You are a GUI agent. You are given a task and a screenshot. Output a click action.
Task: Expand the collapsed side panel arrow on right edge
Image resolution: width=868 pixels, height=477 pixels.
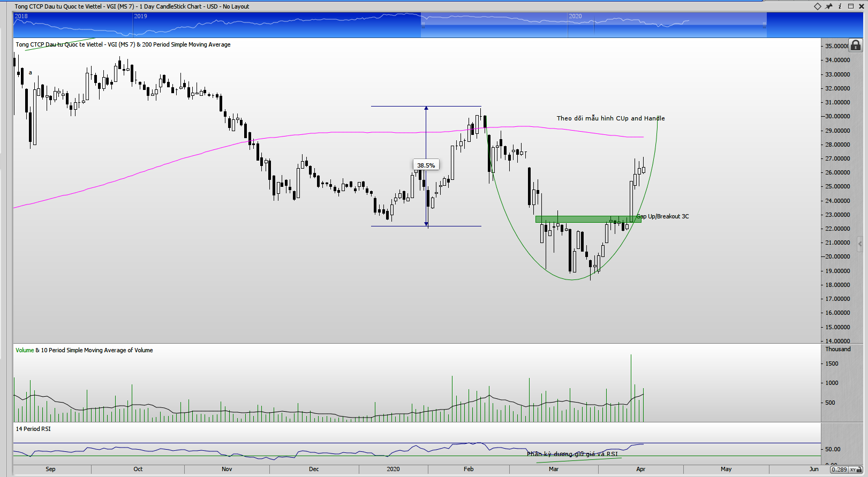click(x=861, y=244)
